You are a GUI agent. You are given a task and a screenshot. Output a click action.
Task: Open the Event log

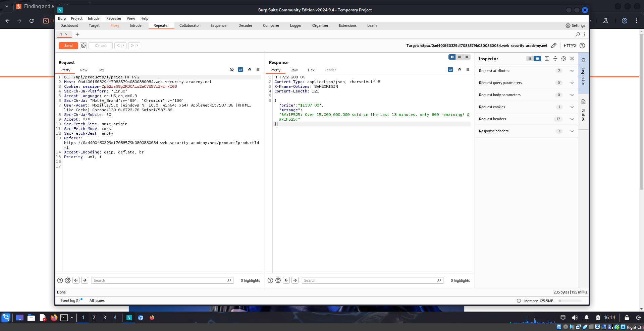pyautogui.click(x=70, y=301)
